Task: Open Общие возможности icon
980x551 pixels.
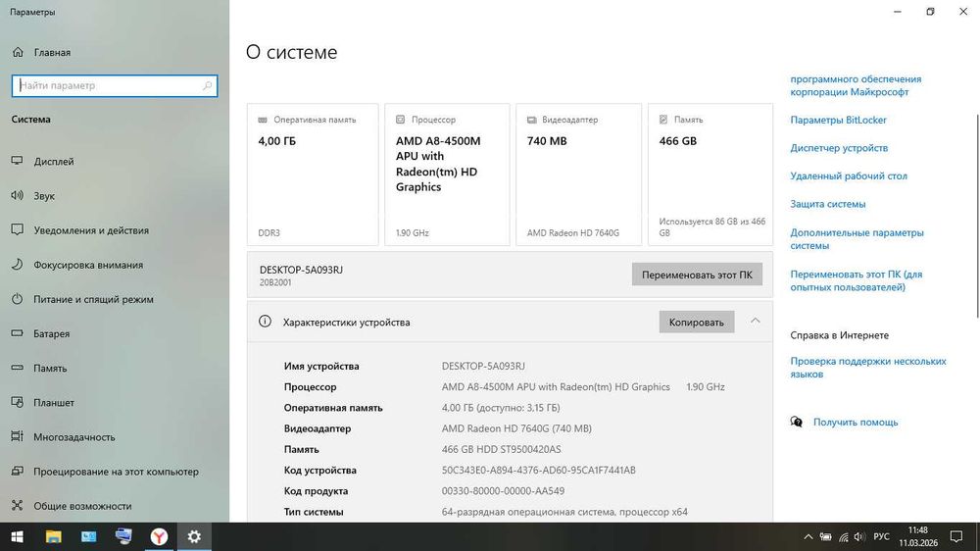Action: coord(18,505)
